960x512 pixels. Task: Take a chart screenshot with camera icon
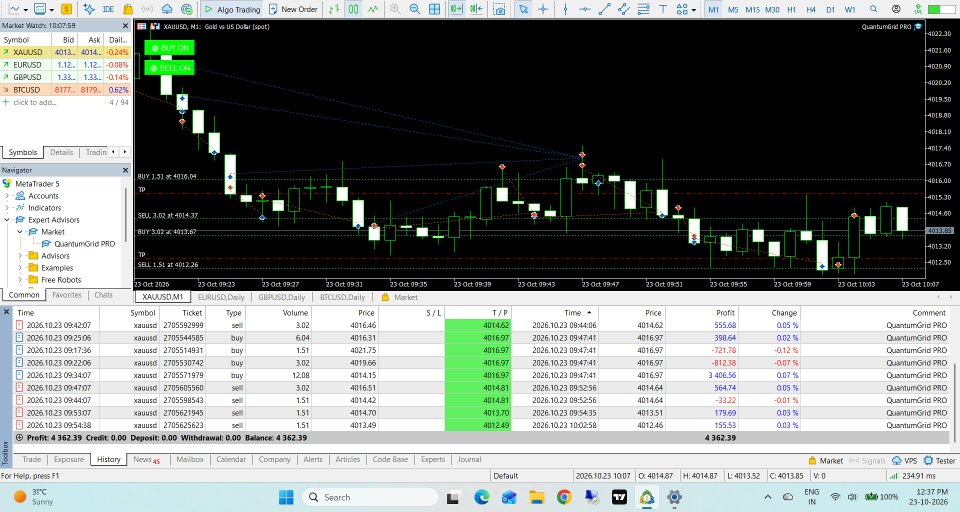500,9
